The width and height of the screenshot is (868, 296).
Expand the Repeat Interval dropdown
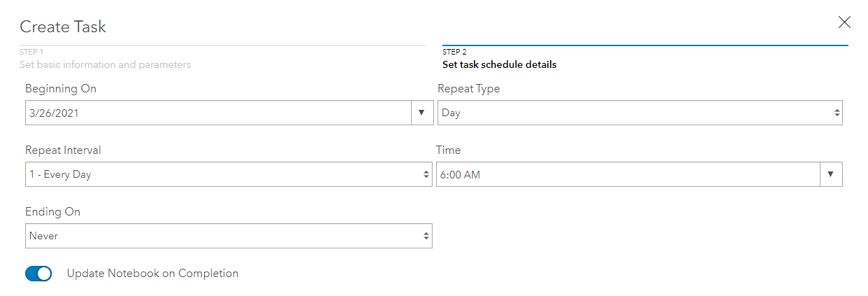(x=224, y=174)
